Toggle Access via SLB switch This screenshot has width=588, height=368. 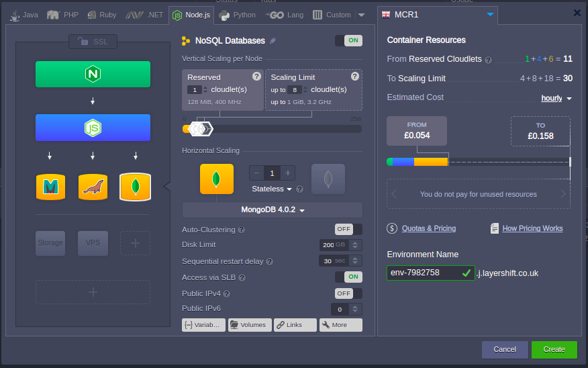tap(349, 277)
